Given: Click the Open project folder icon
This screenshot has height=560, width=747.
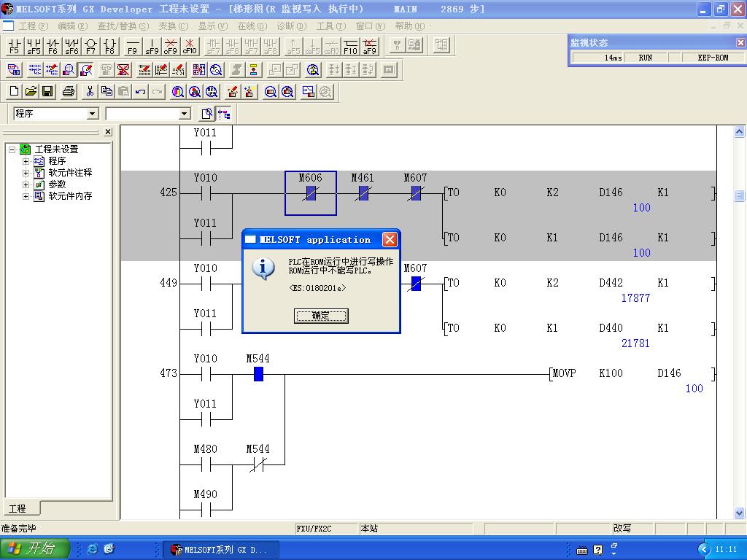Looking at the screenshot, I should pyautogui.click(x=31, y=91).
